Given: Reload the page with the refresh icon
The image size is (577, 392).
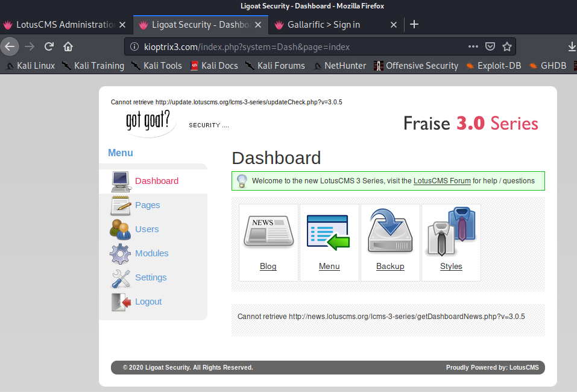Looking at the screenshot, I should click(x=49, y=46).
